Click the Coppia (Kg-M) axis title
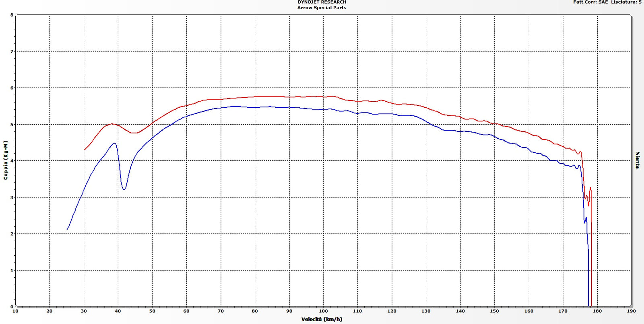 [6, 160]
